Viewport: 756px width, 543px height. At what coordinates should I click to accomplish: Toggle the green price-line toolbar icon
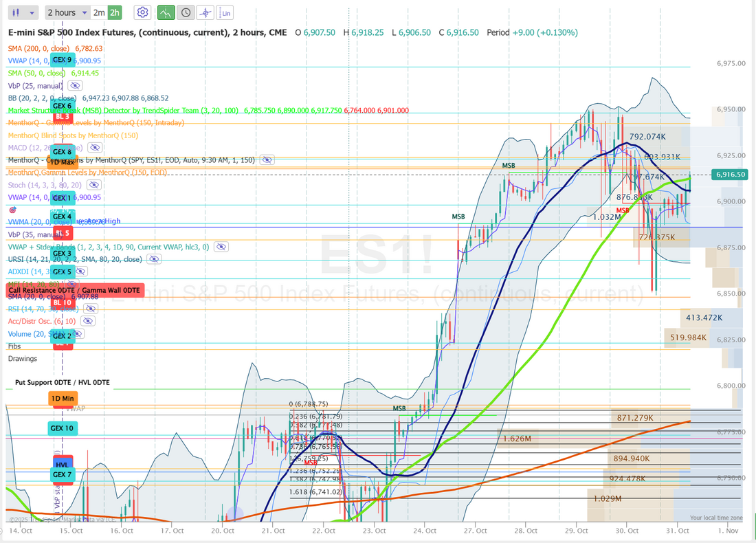tap(166, 12)
